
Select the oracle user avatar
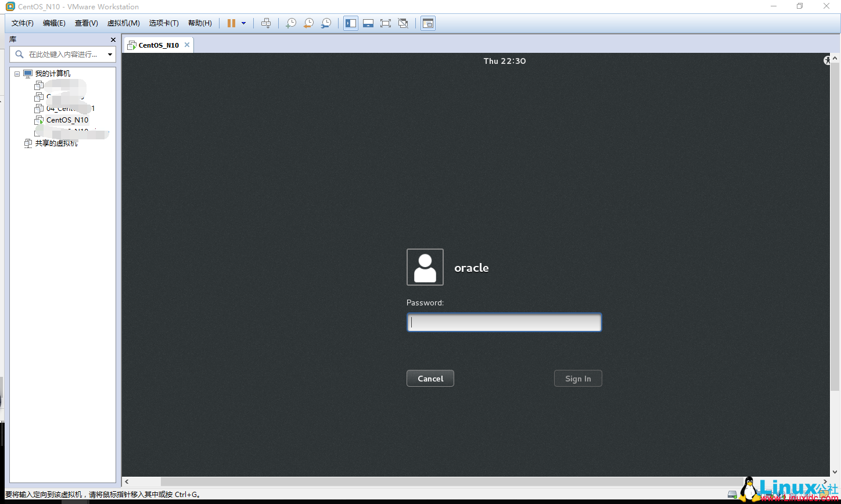pos(425,267)
